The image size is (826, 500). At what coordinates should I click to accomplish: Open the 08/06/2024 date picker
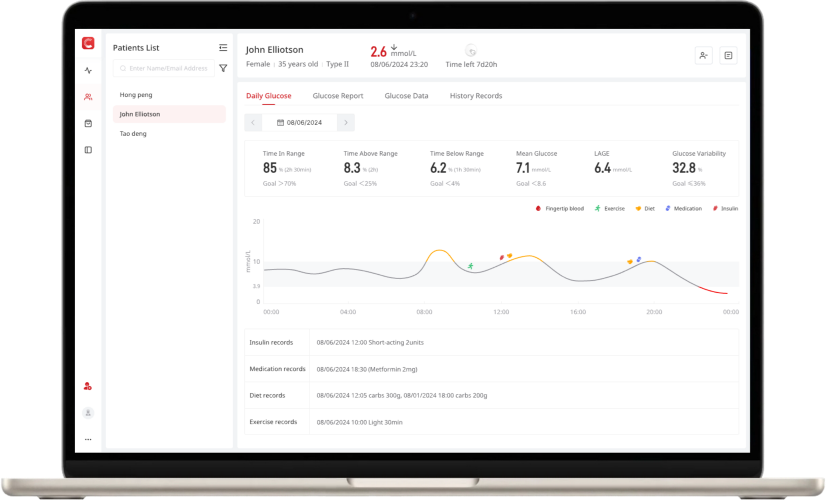(299, 123)
